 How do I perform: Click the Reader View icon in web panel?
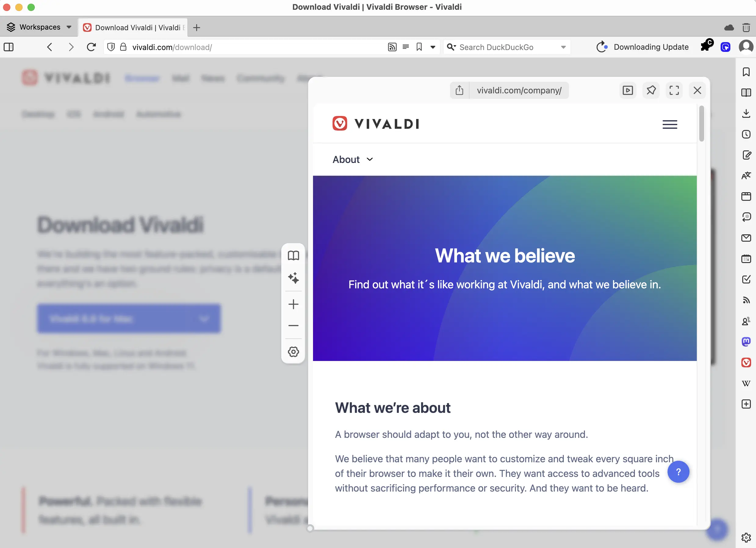(292, 255)
